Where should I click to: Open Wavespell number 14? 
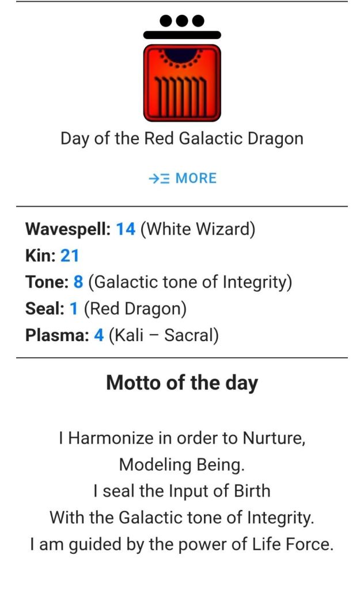(126, 229)
